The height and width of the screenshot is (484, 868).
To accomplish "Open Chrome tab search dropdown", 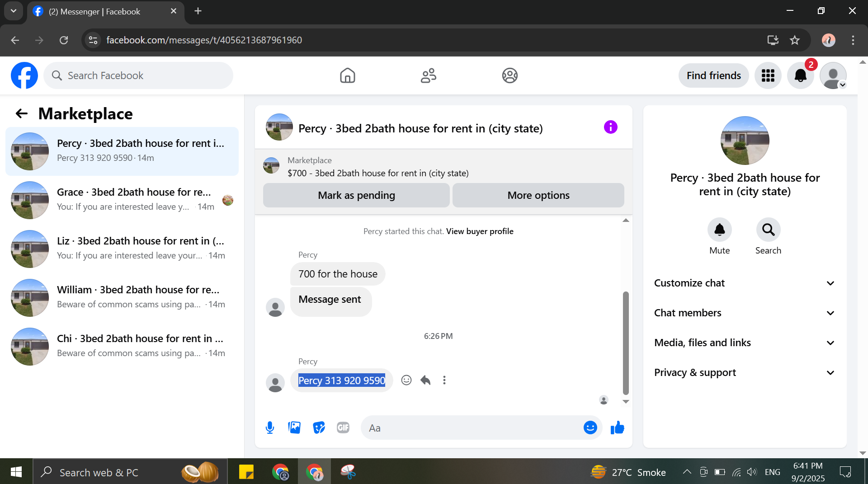I will [14, 11].
